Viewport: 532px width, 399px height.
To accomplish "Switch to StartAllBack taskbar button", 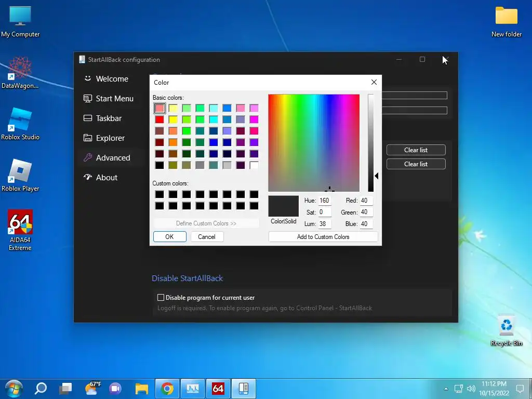I will [243, 389].
